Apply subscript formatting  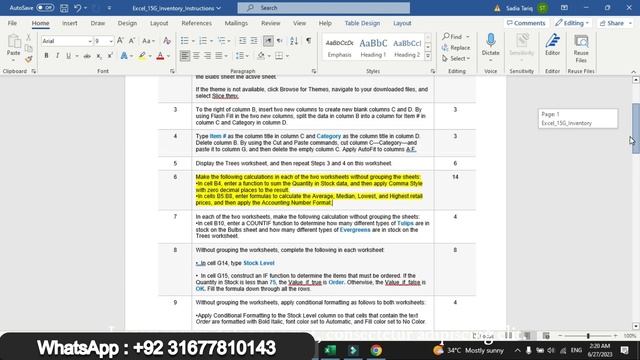99,56
